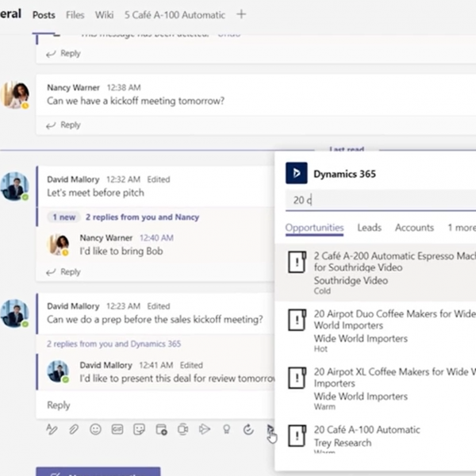Image resolution: width=476 pixels, height=476 pixels.
Task: Click icon of 2 Café A-200 opportunity
Action: pos(297,262)
